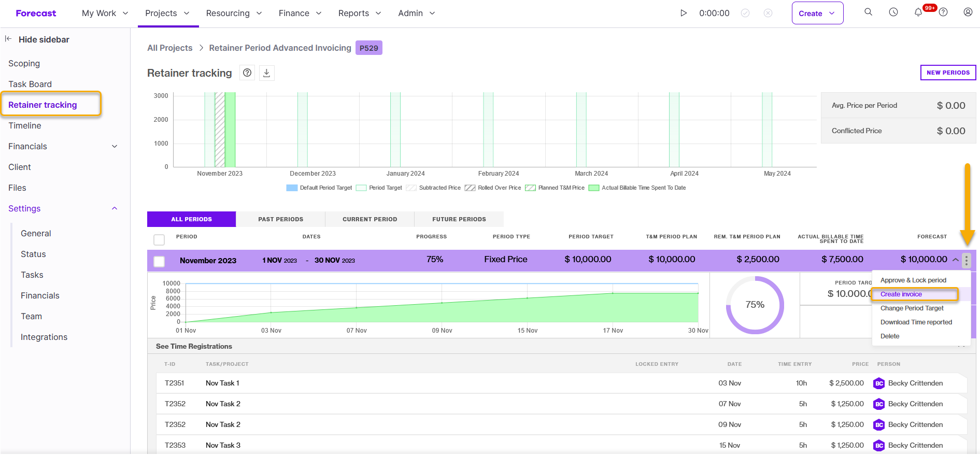Choose Create invoice from the menu
Image resolution: width=980 pixels, height=456 pixels.
coord(901,294)
